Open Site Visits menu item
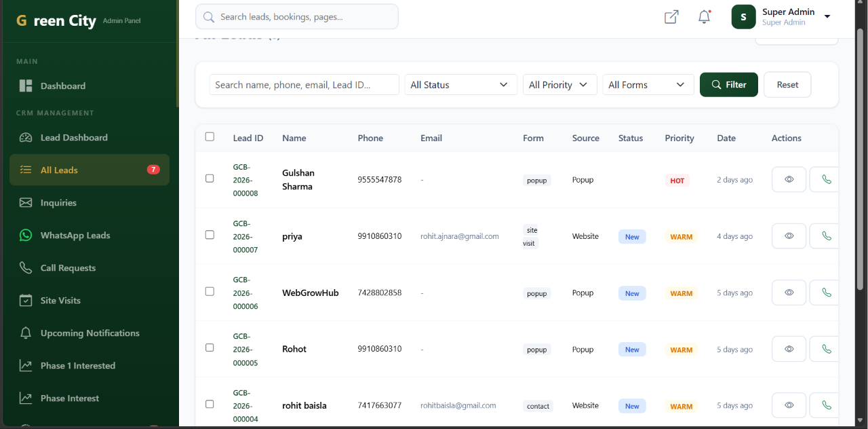This screenshot has height=429, width=868. [x=89, y=300]
